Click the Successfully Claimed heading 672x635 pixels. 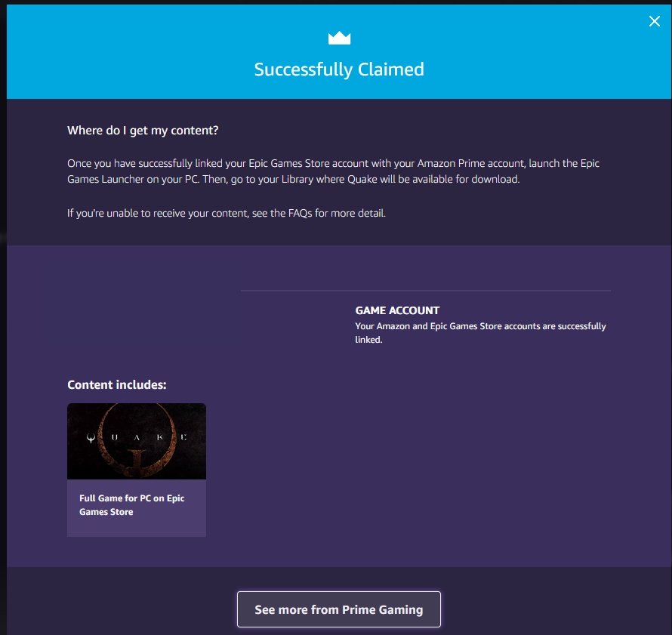tap(339, 69)
